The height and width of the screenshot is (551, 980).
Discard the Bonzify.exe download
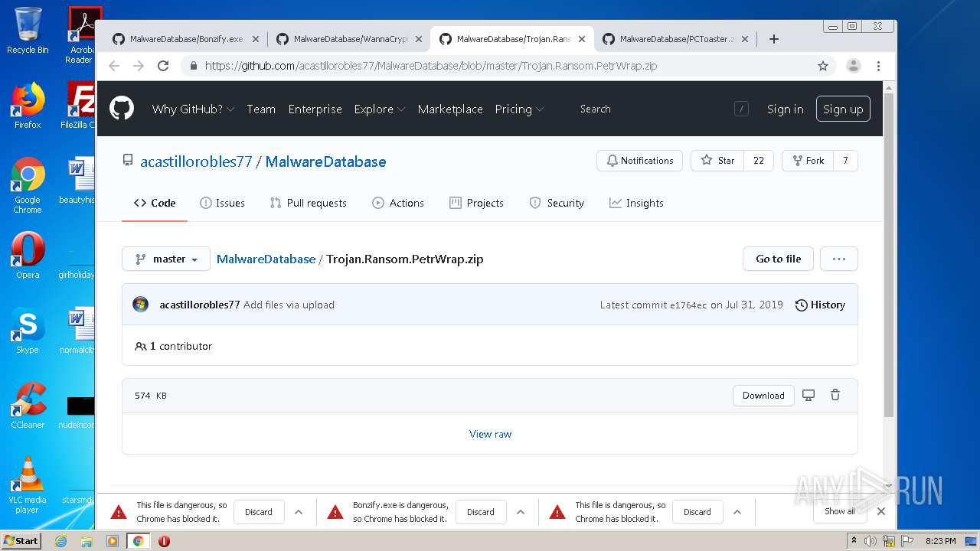coord(481,512)
